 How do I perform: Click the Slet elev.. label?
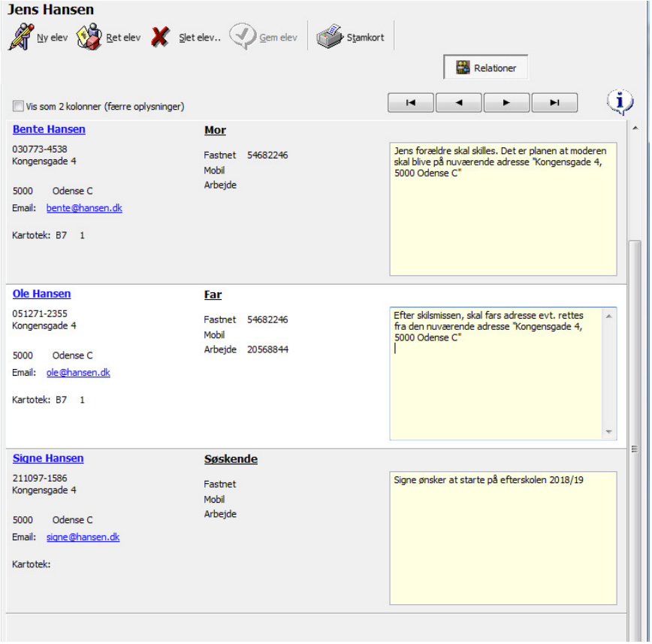click(200, 38)
